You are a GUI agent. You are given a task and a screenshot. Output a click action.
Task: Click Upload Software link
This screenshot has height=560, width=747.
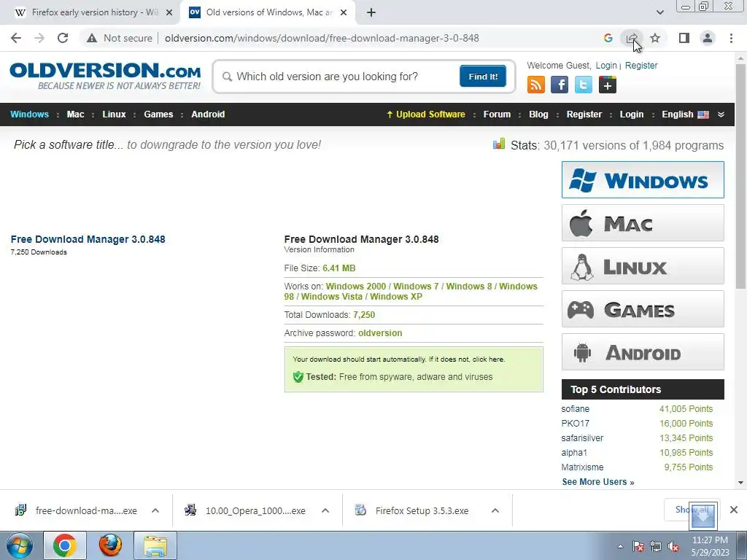click(425, 114)
